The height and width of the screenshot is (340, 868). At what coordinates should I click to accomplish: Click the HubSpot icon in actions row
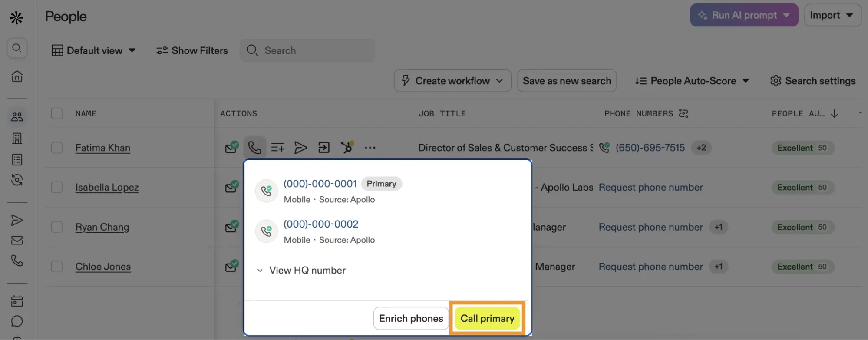pos(347,148)
